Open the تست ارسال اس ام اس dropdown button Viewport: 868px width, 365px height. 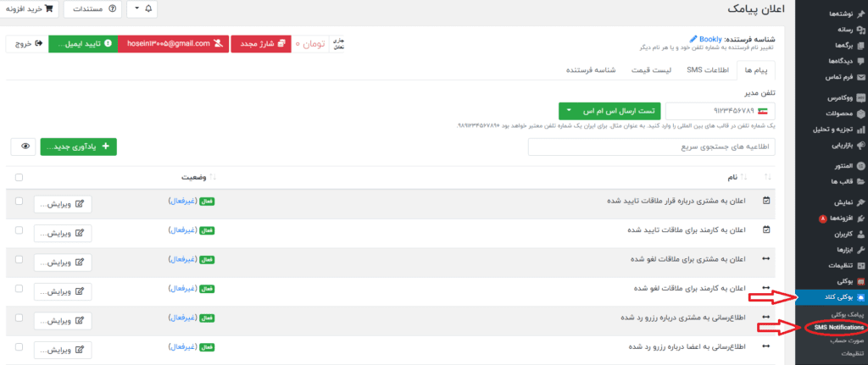click(x=610, y=111)
